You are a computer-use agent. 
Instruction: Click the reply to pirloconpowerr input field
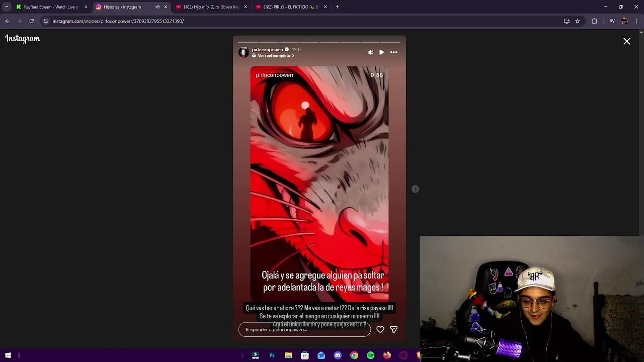pyautogui.click(x=304, y=329)
